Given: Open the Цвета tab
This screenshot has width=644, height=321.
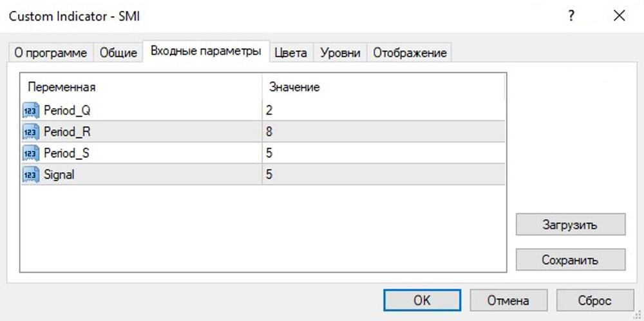Looking at the screenshot, I should [x=290, y=53].
